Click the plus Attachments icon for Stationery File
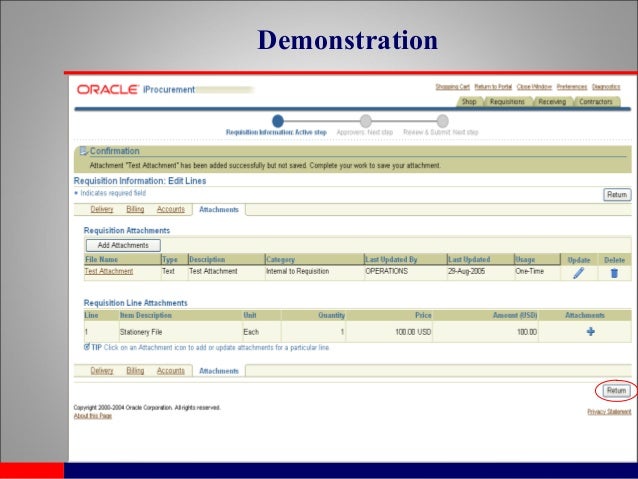 point(590,332)
